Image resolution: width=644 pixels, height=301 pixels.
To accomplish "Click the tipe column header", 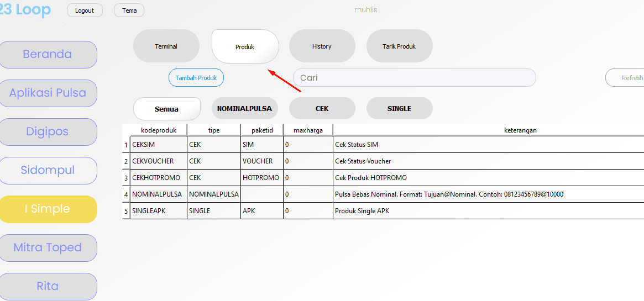I will point(214,130).
